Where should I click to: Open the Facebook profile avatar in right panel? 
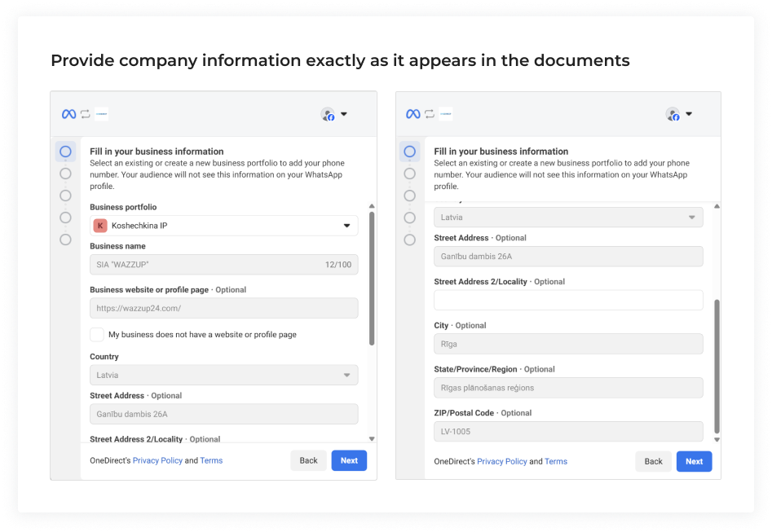click(673, 115)
